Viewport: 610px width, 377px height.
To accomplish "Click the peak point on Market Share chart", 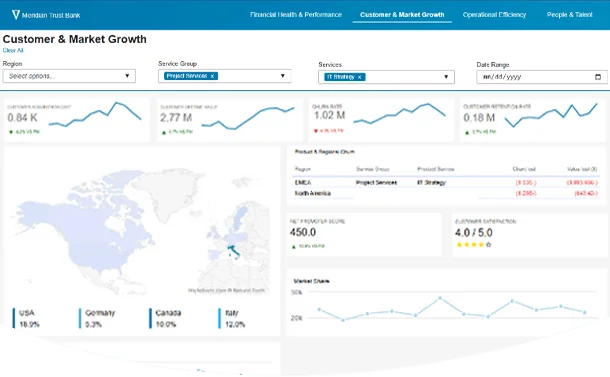I will (440, 298).
